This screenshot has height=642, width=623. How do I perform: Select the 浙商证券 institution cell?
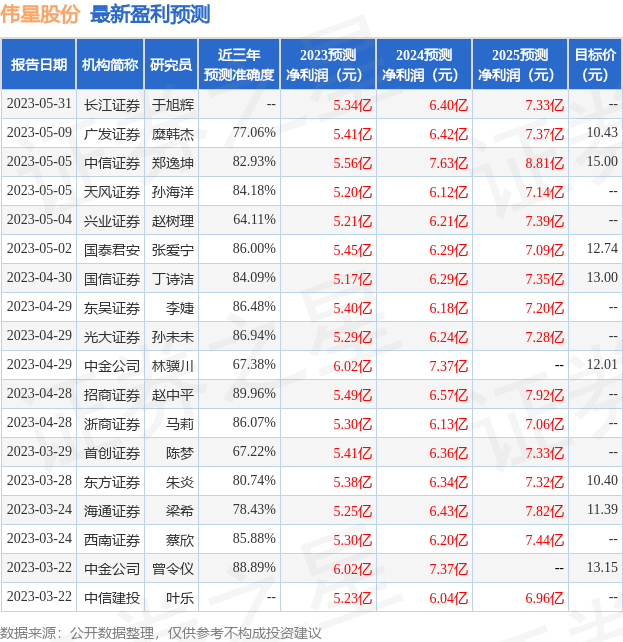[x=112, y=425]
